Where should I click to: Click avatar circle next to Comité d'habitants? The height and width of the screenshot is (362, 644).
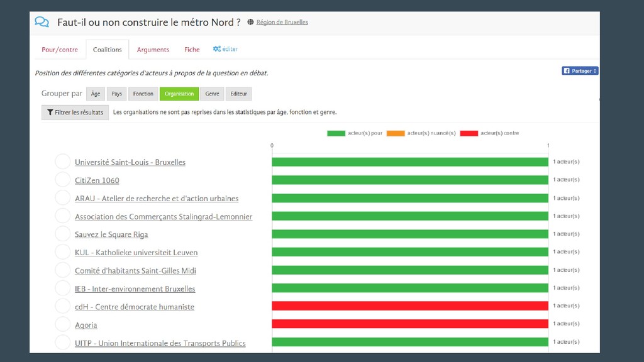pos(62,270)
